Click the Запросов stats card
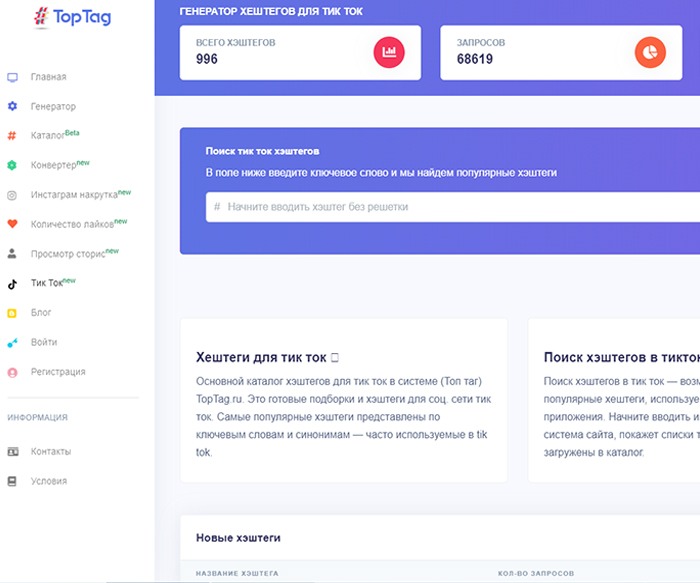This screenshot has height=583, width=700. 561,53
